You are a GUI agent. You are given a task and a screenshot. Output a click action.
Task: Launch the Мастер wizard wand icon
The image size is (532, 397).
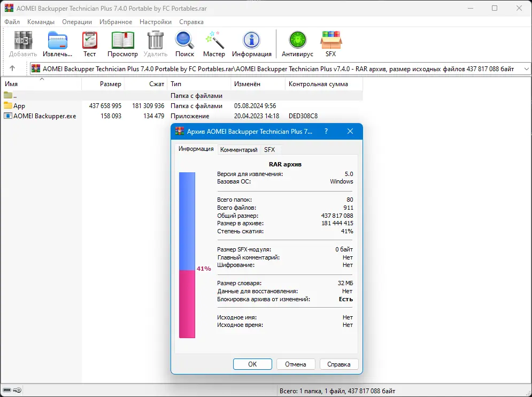click(x=214, y=41)
